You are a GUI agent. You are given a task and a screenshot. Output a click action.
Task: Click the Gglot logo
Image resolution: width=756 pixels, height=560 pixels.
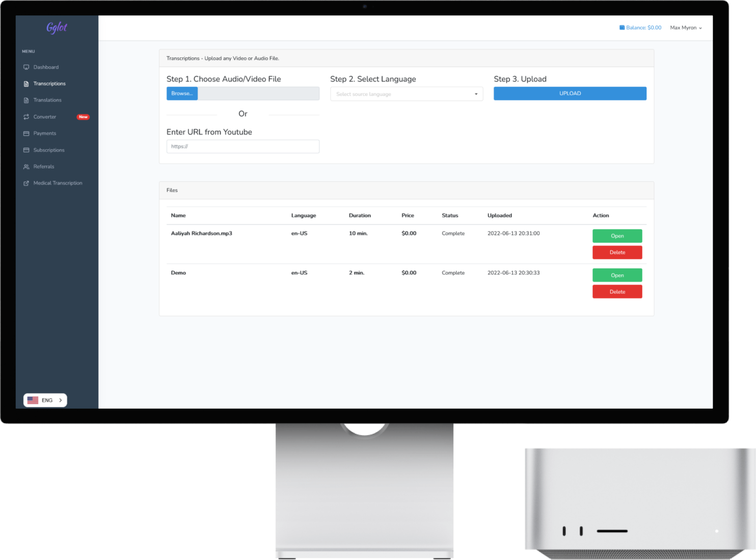(57, 27)
